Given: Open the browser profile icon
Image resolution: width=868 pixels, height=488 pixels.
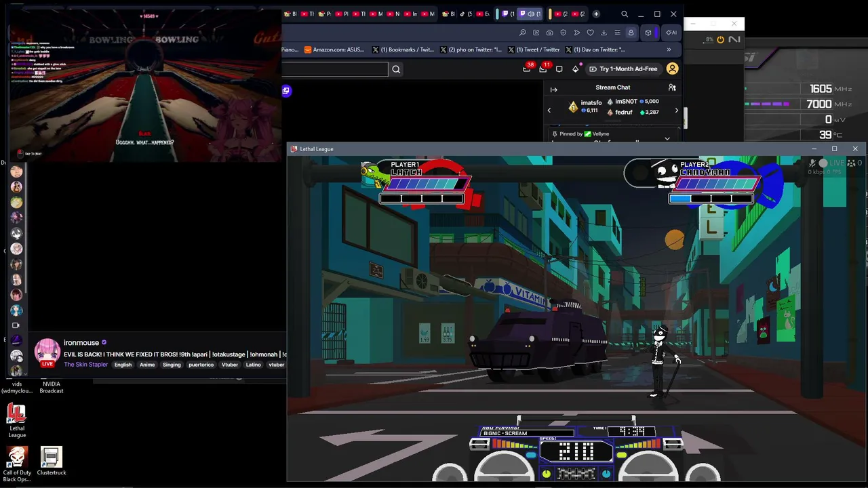Looking at the screenshot, I should pos(631,33).
